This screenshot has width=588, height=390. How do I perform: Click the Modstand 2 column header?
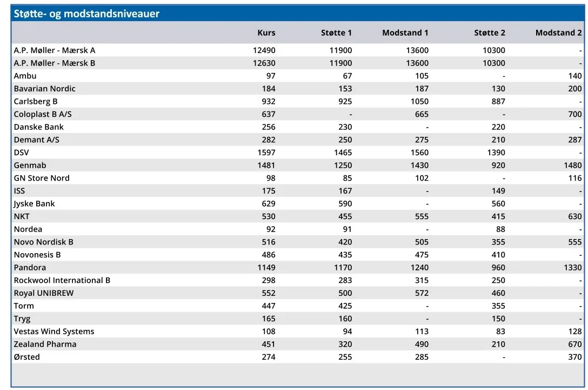[558, 33]
